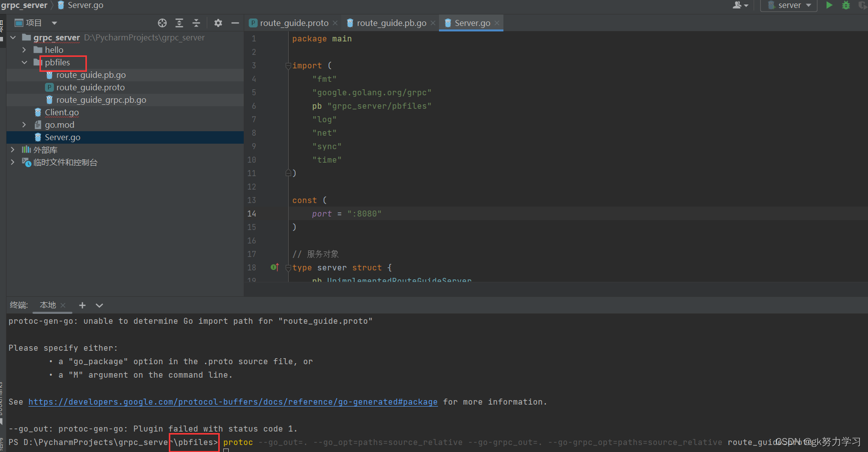Image resolution: width=868 pixels, height=452 pixels.
Task: Expand the go.mod node
Action: coord(24,125)
